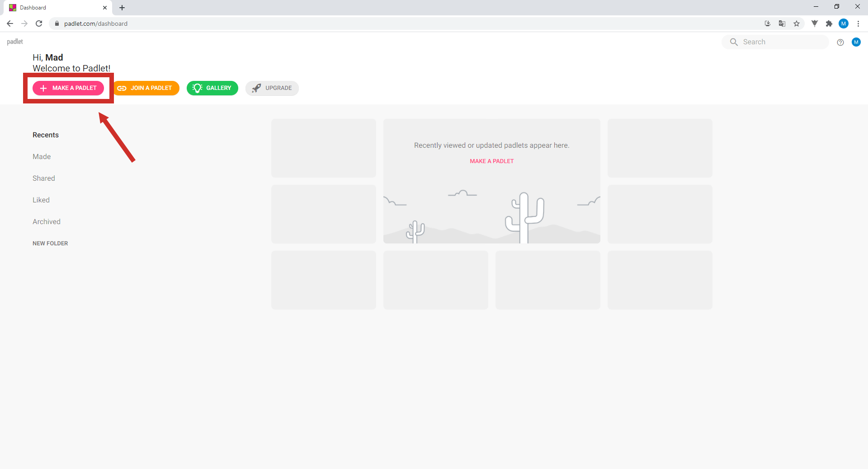Click the search magnifier icon
This screenshot has width=868, height=469.
click(x=734, y=42)
